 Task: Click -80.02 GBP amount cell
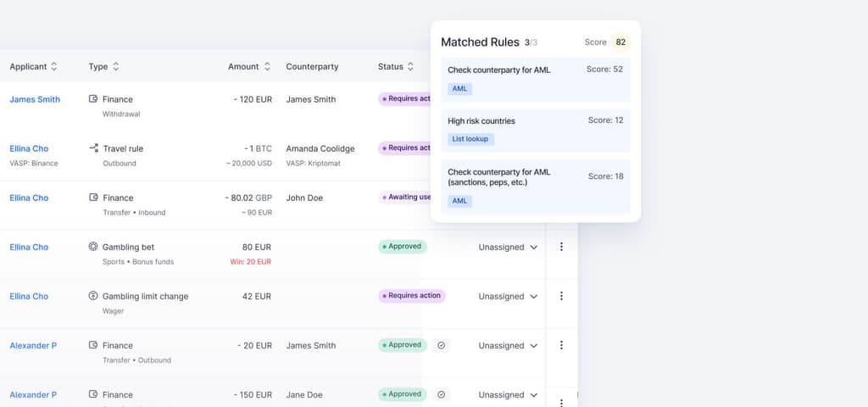[x=248, y=198]
